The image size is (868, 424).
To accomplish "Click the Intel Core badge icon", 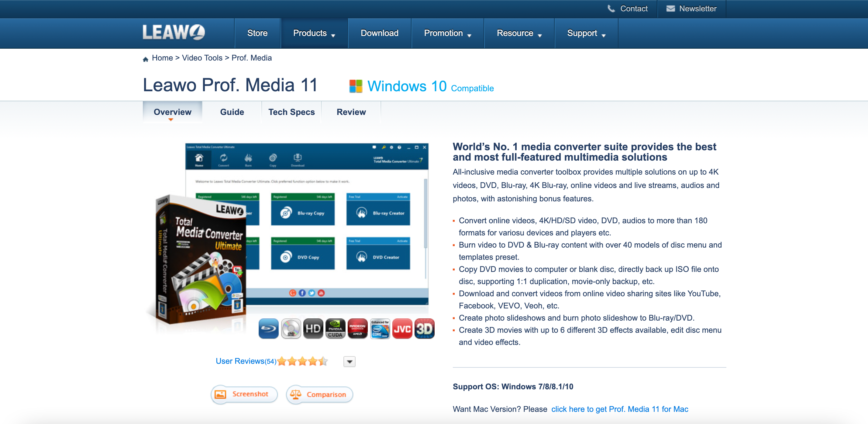I will pyautogui.click(x=380, y=328).
